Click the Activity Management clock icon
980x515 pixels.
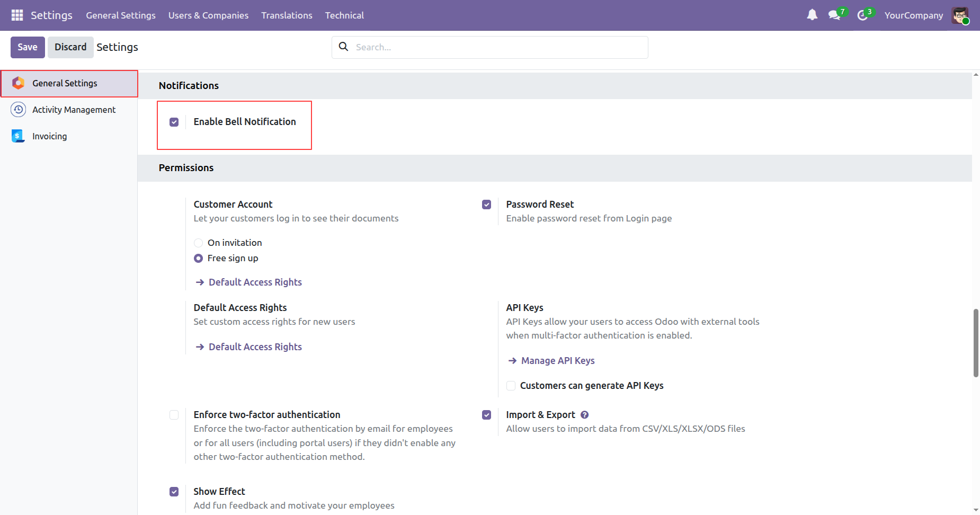[x=18, y=110]
